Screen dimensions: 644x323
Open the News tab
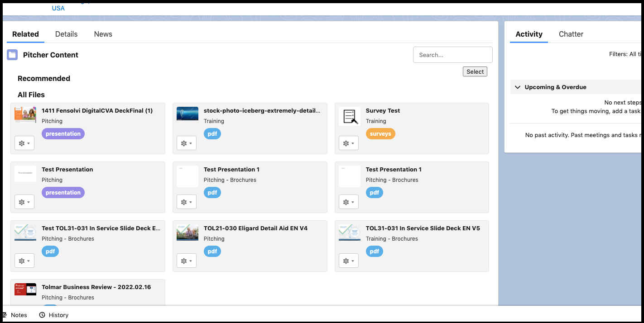tap(103, 34)
